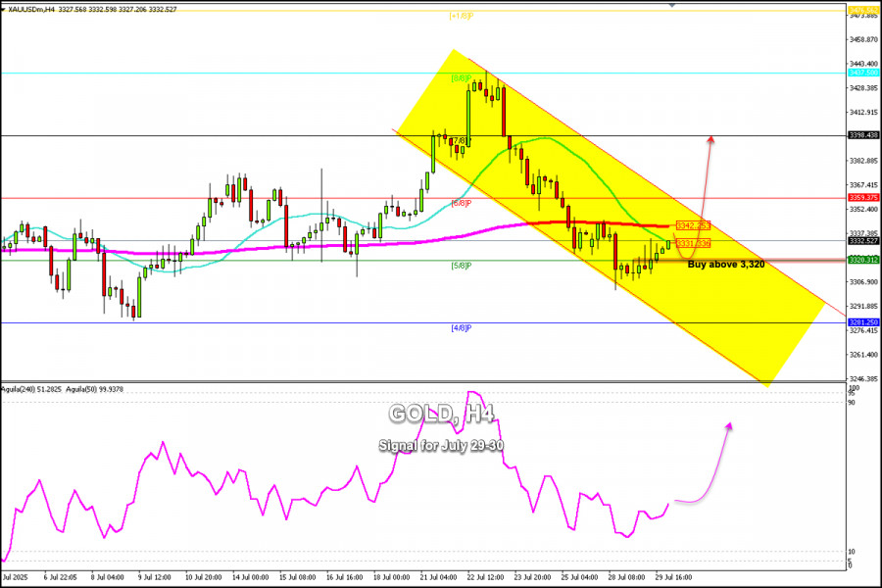
Task: Click 3306.900 on the price axis
Action: tap(863, 281)
